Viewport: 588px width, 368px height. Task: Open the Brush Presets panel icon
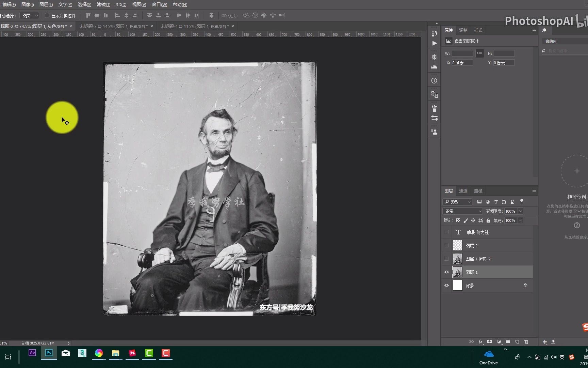point(434,108)
